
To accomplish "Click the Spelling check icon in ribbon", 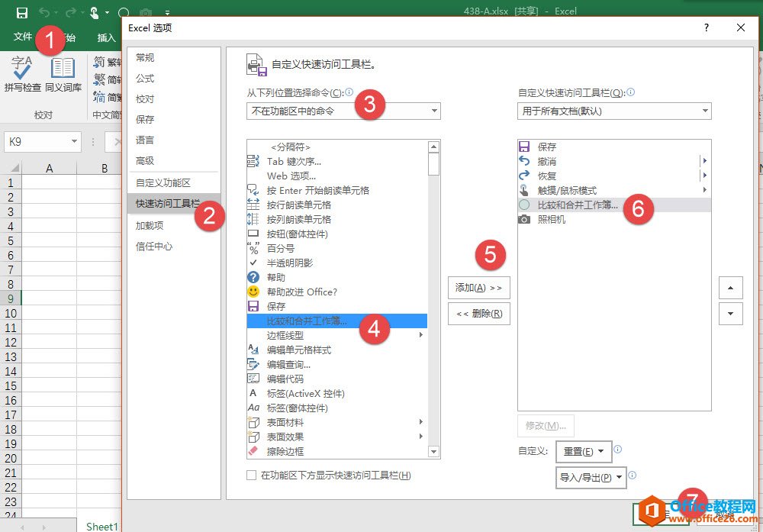I will tap(22, 68).
